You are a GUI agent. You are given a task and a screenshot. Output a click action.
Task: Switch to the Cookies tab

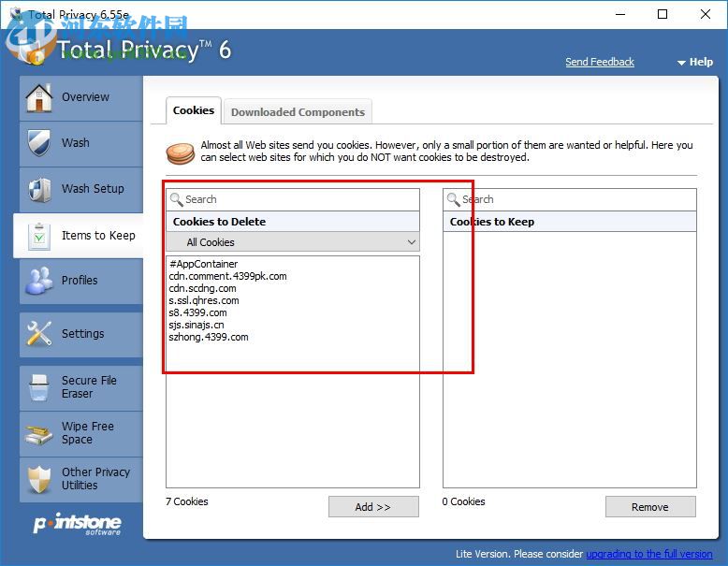tap(194, 110)
